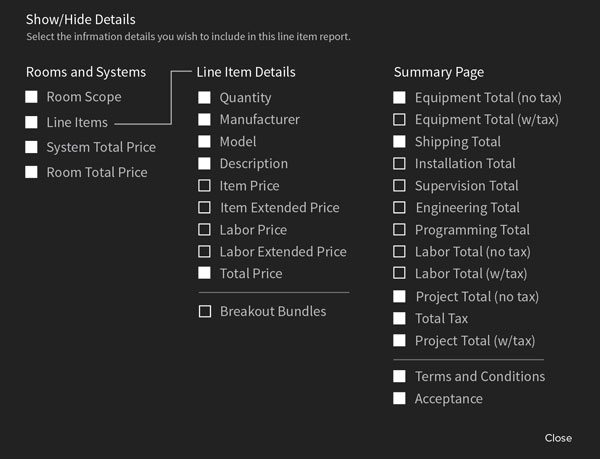Enable the Labor Price option

(x=204, y=230)
